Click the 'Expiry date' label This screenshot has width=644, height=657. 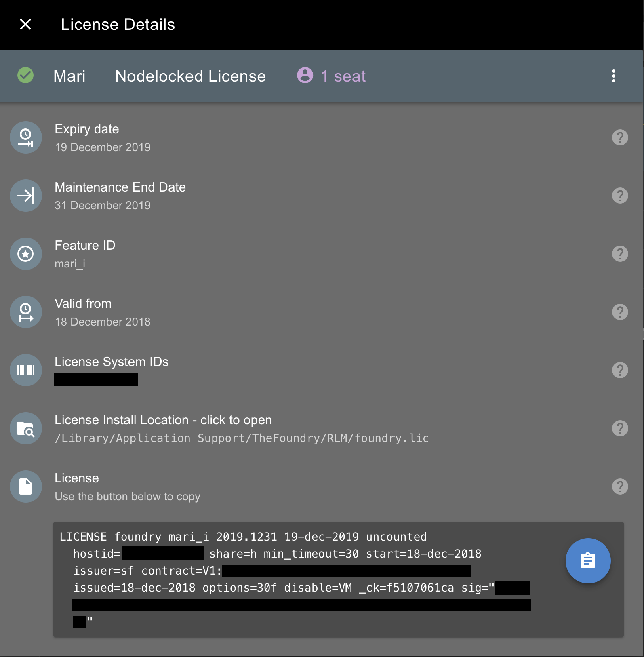(x=87, y=129)
